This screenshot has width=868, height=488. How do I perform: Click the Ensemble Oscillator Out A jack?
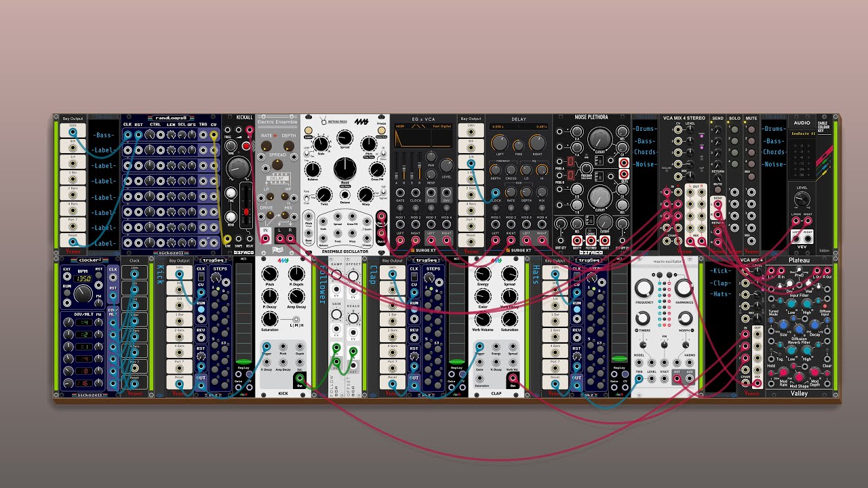click(x=381, y=216)
